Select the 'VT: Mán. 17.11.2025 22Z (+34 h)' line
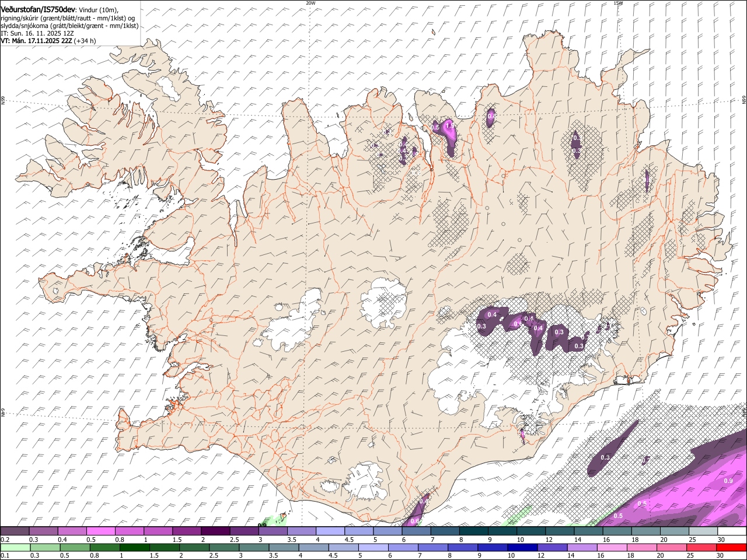The image size is (747, 560). click(x=48, y=41)
